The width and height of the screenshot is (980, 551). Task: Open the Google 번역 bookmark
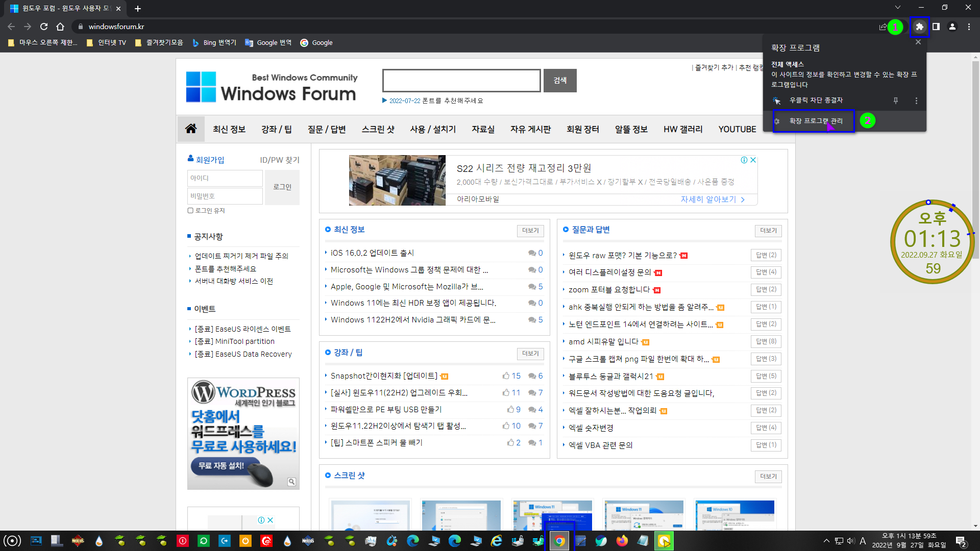point(268,43)
